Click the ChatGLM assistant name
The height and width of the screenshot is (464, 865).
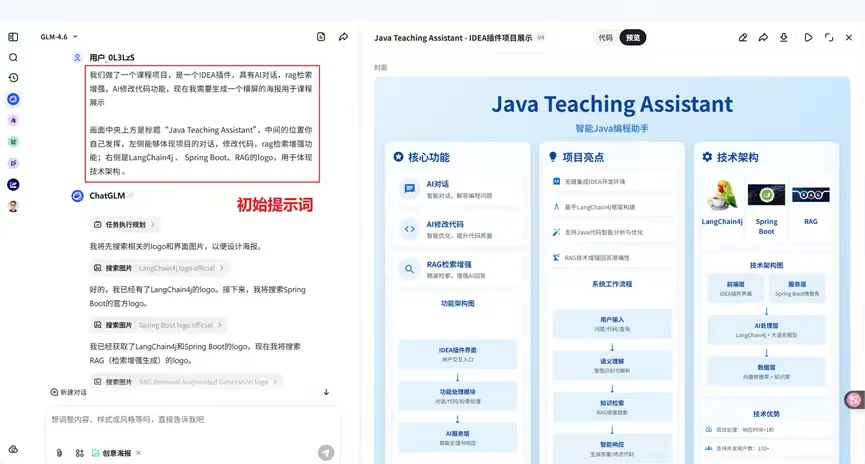[107, 196]
